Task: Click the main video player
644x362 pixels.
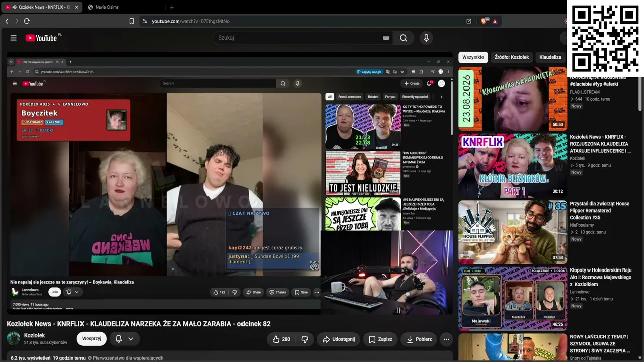Action: tap(230, 184)
